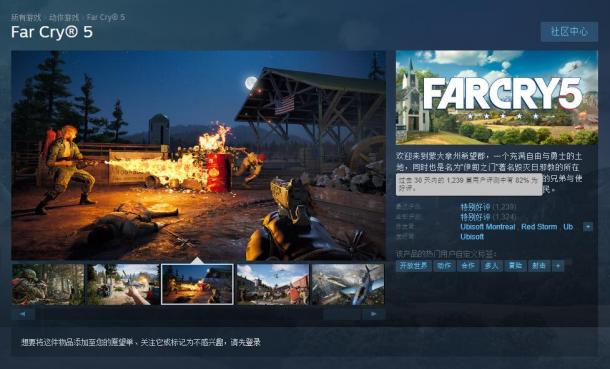Click the thumbnail strip scrollbar track

pyautogui.click(x=198, y=314)
